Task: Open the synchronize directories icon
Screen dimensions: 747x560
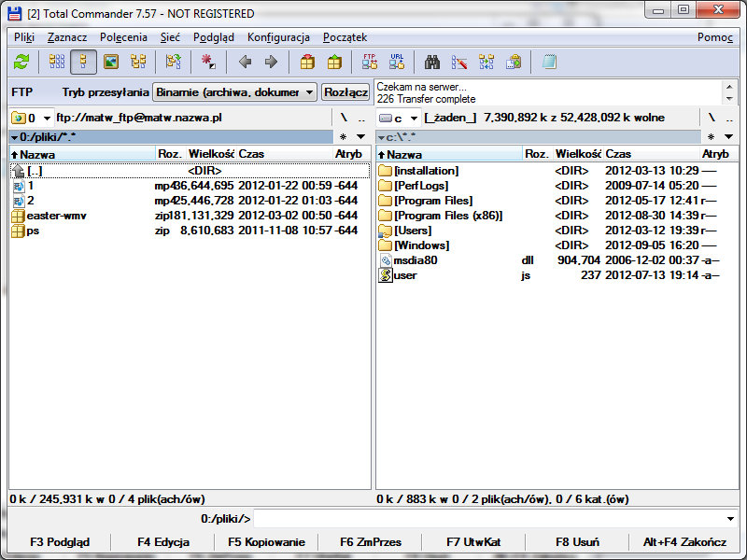Action: click(486, 62)
